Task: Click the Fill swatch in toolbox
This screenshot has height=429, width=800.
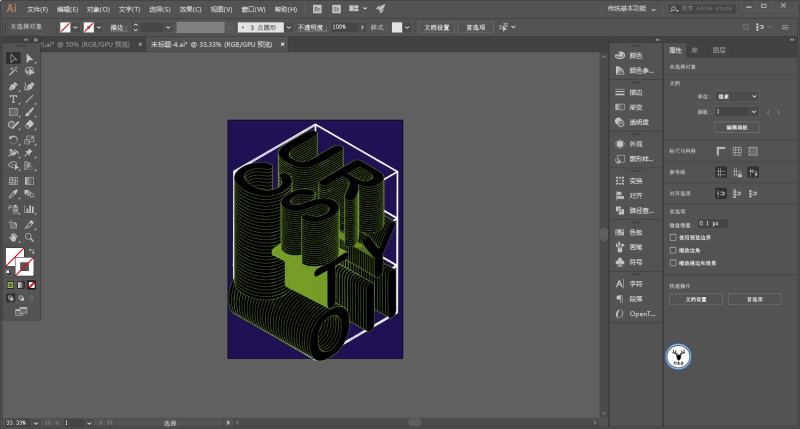Action: 14,257
